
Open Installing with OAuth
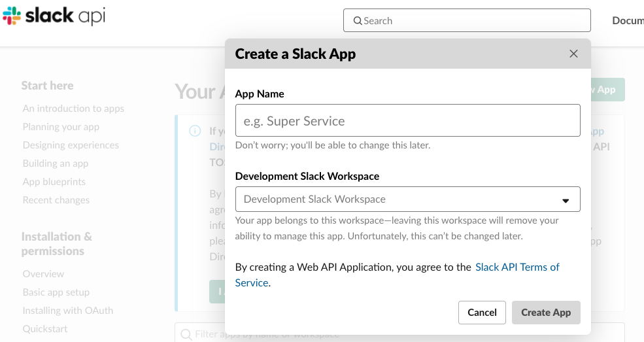click(x=68, y=311)
